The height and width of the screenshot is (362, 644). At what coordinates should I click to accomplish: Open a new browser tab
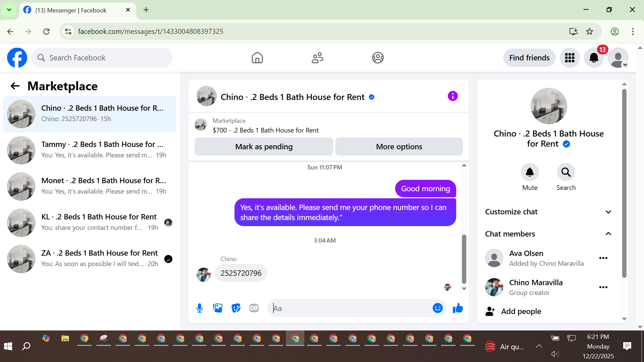coord(146,10)
